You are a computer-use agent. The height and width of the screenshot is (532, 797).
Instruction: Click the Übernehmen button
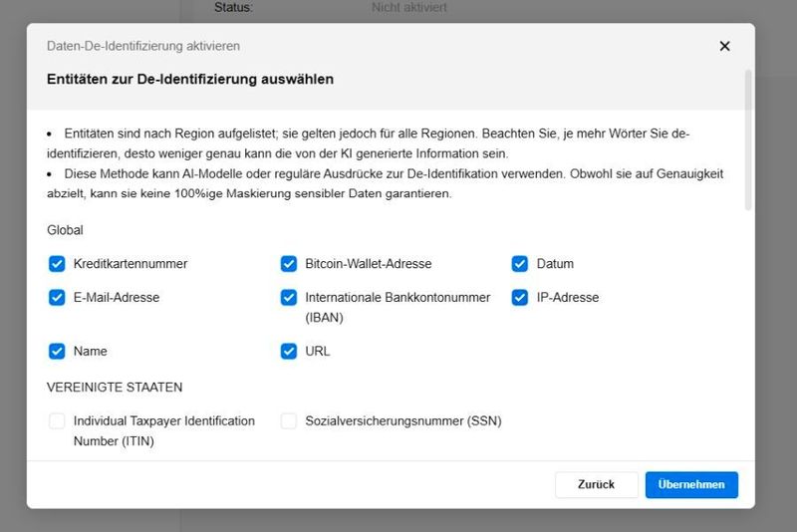point(691,485)
